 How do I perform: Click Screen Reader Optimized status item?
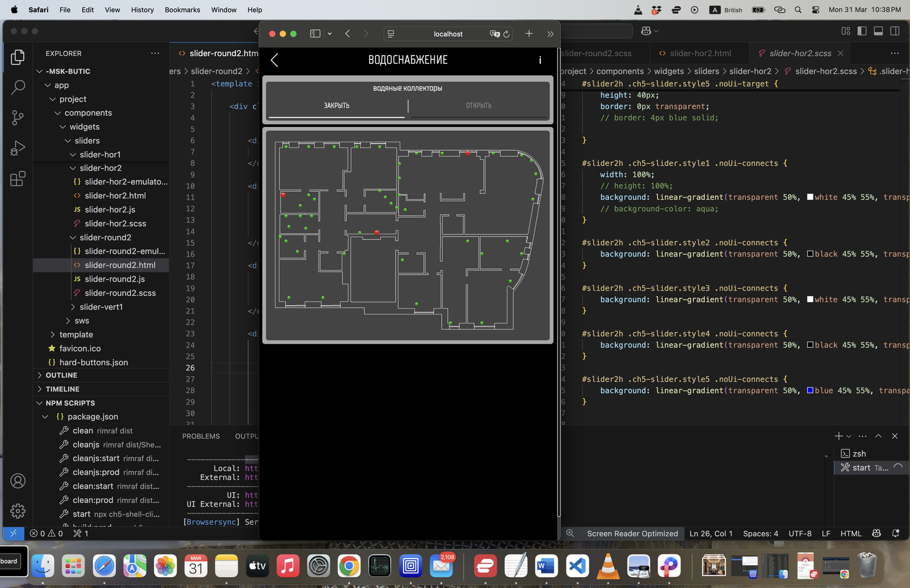[632, 534]
